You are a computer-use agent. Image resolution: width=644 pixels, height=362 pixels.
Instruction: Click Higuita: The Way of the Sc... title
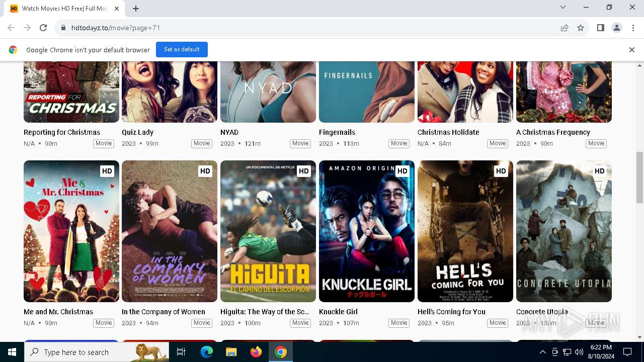(265, 312)
